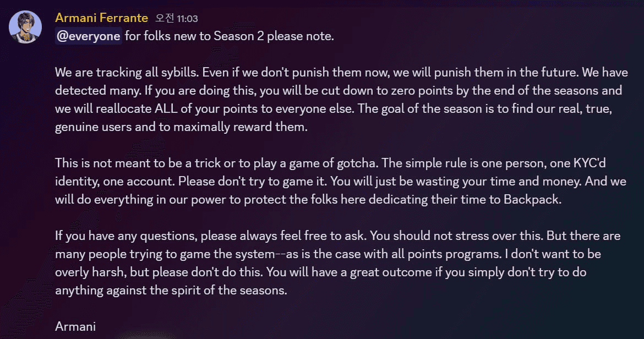Click the word "gotcha" in the message
Image resolution: width=644 pixels, height=339 pixels.
coord(356,163)
